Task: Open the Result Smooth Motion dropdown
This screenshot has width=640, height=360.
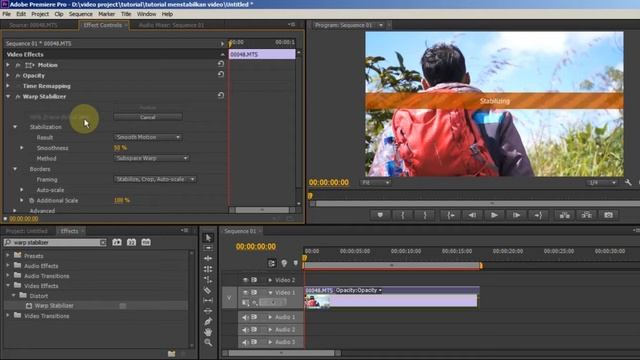Action: click(148, 138)
